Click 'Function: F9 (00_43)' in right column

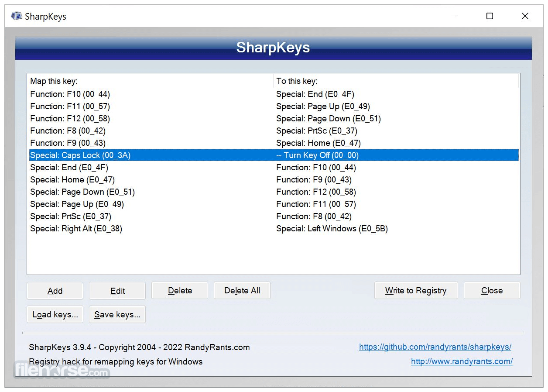[x=314, y=179]
